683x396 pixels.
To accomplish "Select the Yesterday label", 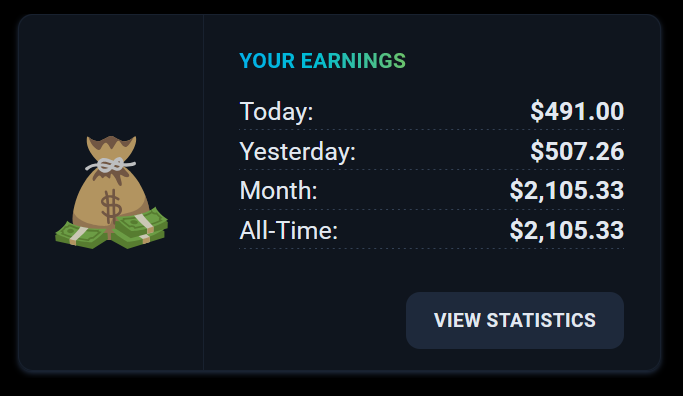I will (298, 152).
